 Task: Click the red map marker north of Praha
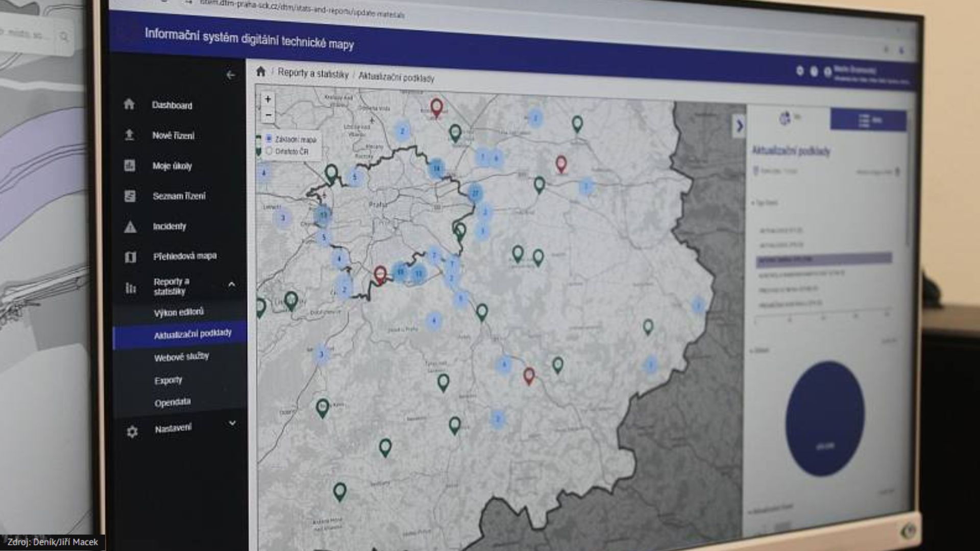pyautogui.click(x=436, y=107)
